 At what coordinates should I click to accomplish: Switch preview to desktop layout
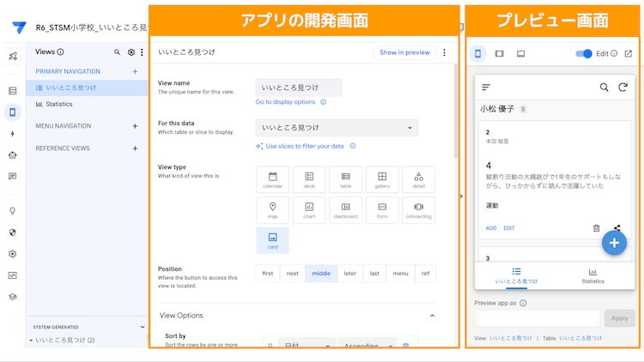tap(521, 54)
